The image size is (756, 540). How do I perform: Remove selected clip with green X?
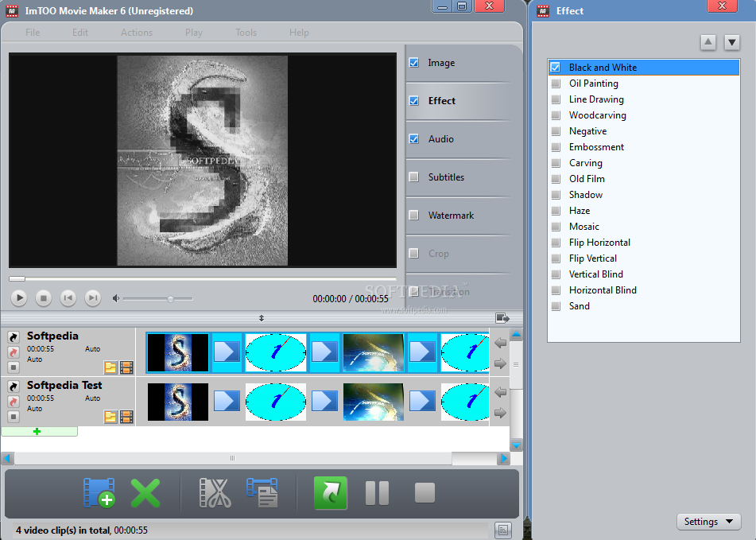[x=145, y=493]
